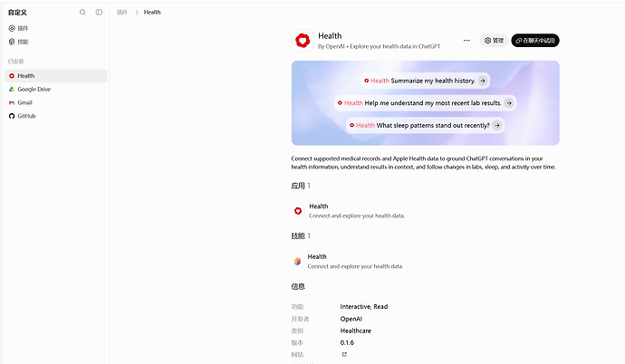Click the 插件 breadcrumb link

122,13
